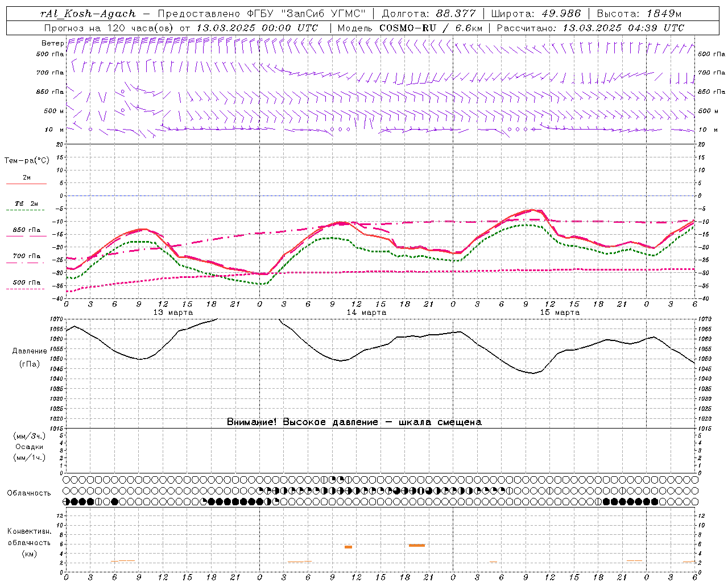The height and width of the screenshot is (582, 728).
Task: Click the Прогноз на 120 часа(ов) text
Action: (110, 28)
